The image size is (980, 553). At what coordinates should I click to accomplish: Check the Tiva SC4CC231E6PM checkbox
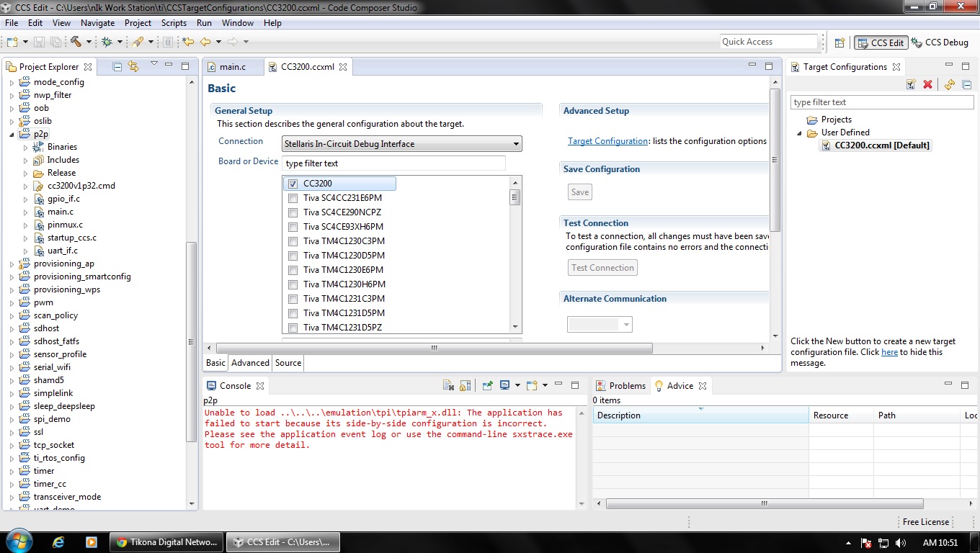[x=293, y=198]
